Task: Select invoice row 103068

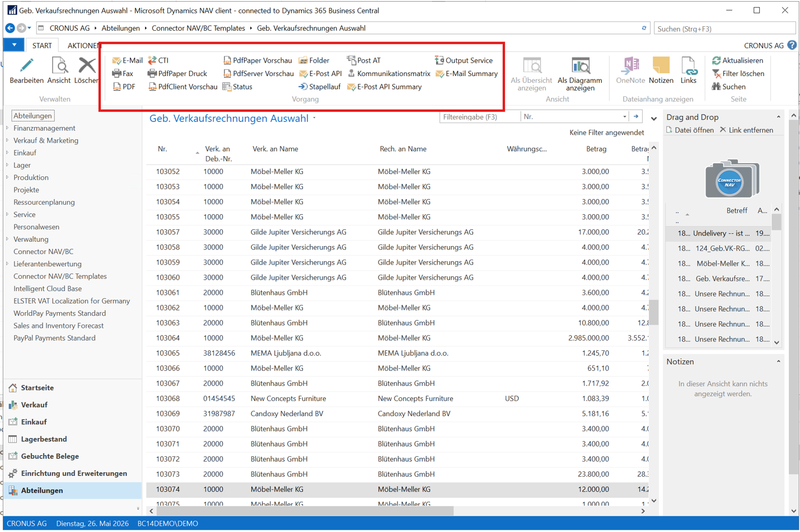Action: pos(397,399)
